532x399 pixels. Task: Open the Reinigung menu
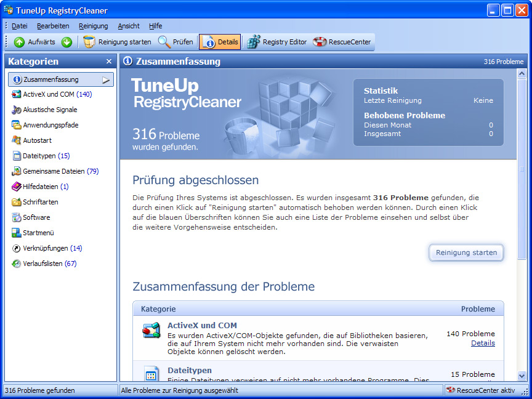click(x=94, y=26)
